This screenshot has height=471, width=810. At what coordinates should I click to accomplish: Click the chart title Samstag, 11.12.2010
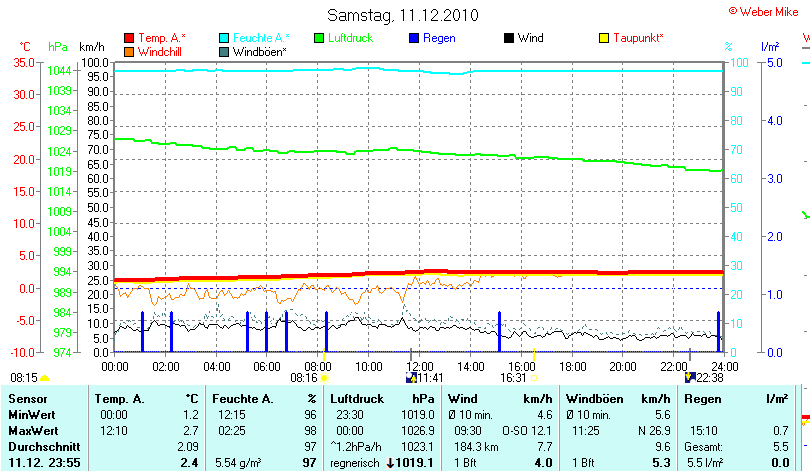[403, 15]
